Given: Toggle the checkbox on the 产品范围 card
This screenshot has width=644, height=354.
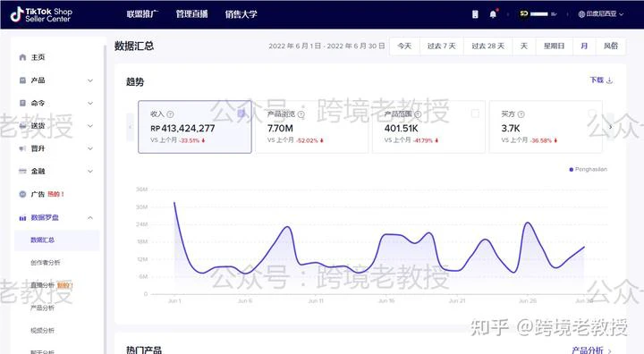Looking at the screenshot, I should click(475, 114).
